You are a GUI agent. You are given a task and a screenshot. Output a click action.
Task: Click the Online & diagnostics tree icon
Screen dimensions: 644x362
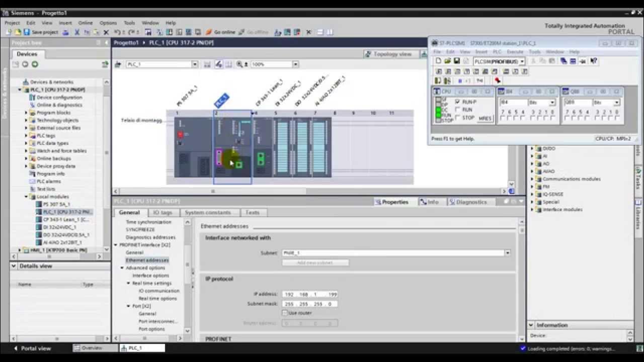point(33,105)
